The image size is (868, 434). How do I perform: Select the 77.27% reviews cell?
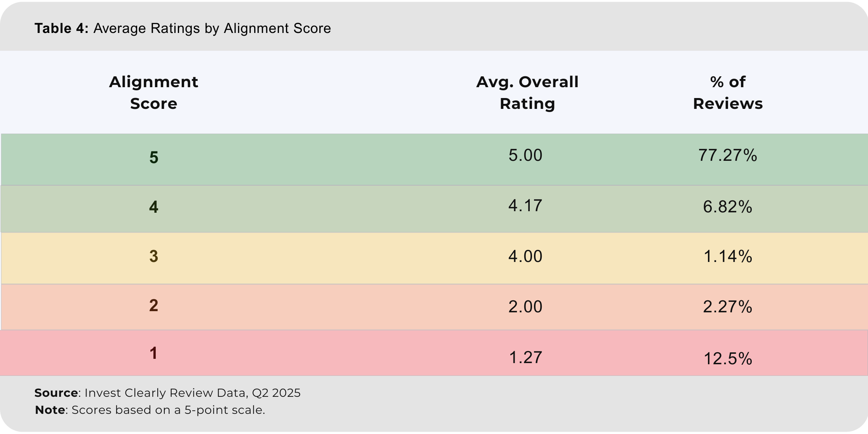click(727, 155)
